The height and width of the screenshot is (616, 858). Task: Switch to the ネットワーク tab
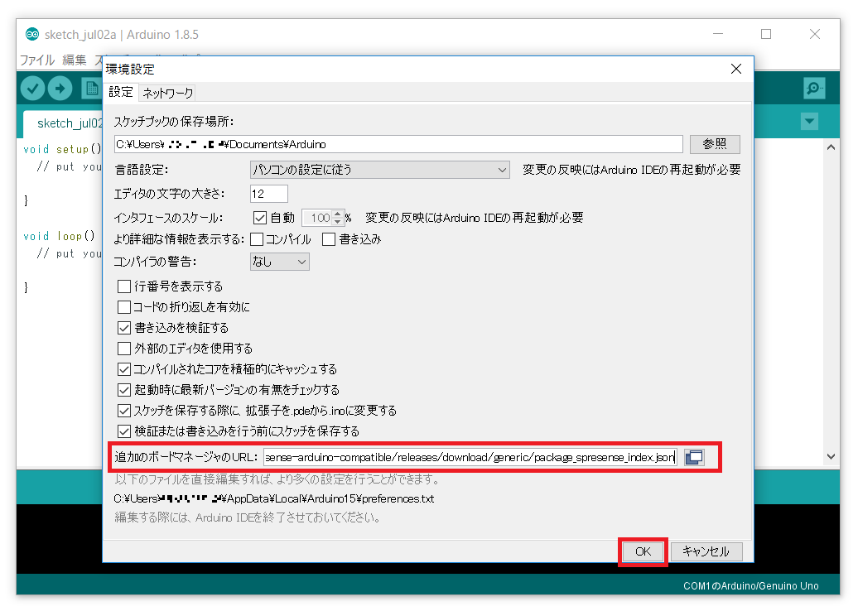point(167,93)
